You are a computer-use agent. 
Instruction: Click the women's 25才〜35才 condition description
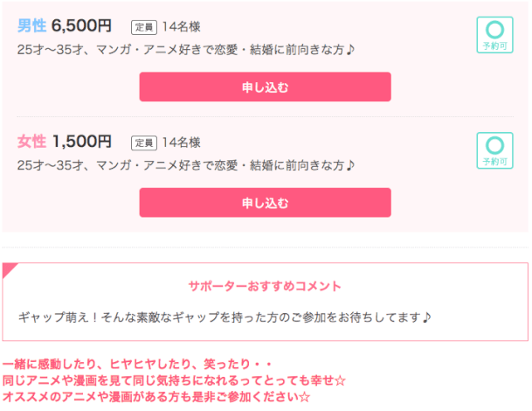tap(186, 165)
